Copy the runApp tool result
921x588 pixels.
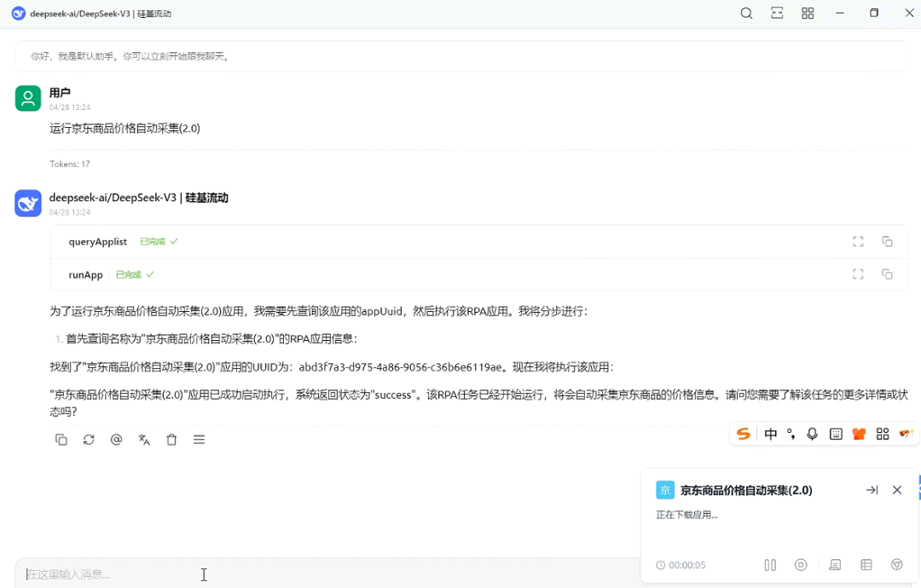887,274
